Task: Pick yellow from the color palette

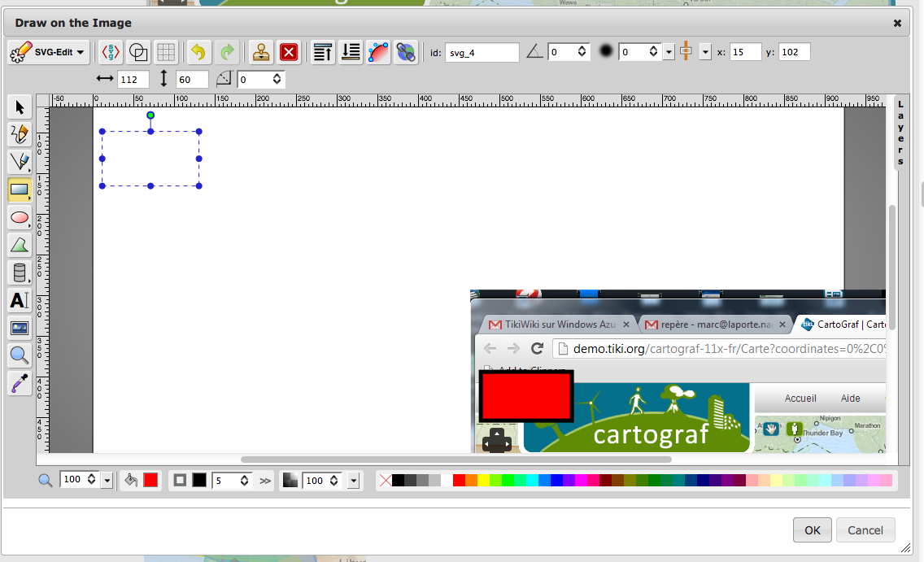Action: (483, 481)
